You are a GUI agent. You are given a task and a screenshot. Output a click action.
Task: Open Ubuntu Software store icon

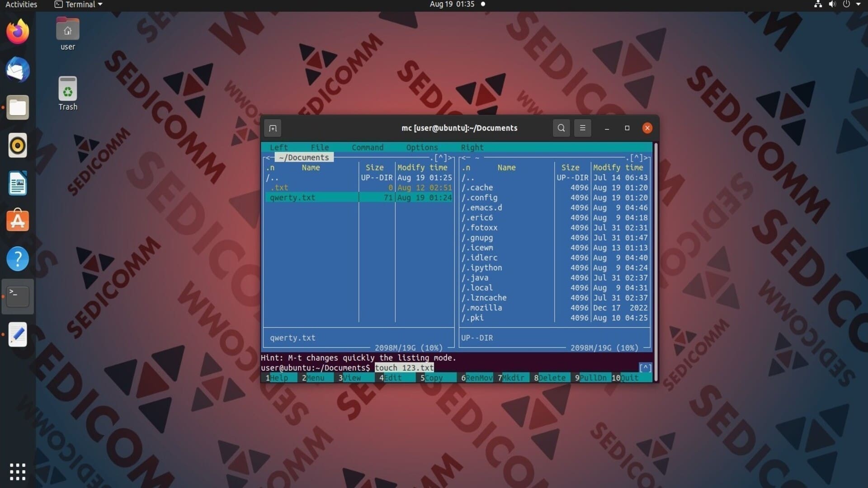pos(18,221)
